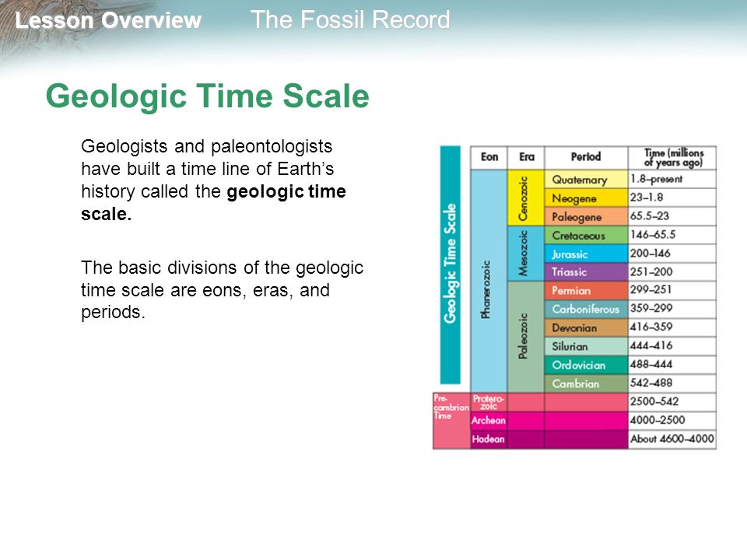Click the bold phrase 'geologic time' in the paragraph
This screenshot has width=747, height=560.
click(286, 191)
